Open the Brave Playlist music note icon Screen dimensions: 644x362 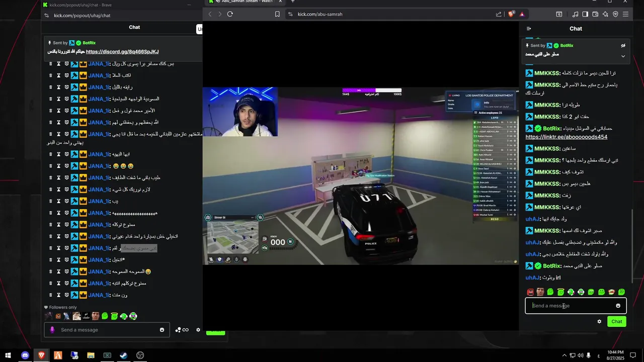[576, 14]
